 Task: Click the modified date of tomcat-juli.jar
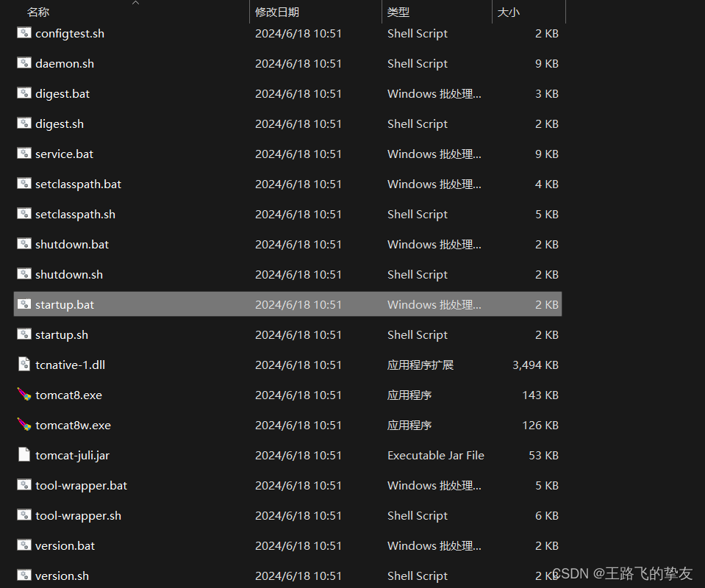tap(298, 455)
